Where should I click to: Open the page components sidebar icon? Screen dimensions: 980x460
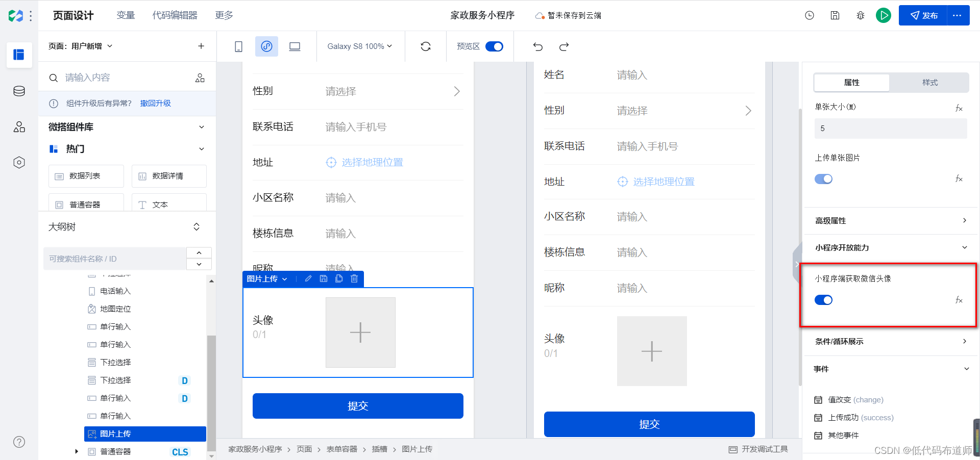[x=19, y=55]
